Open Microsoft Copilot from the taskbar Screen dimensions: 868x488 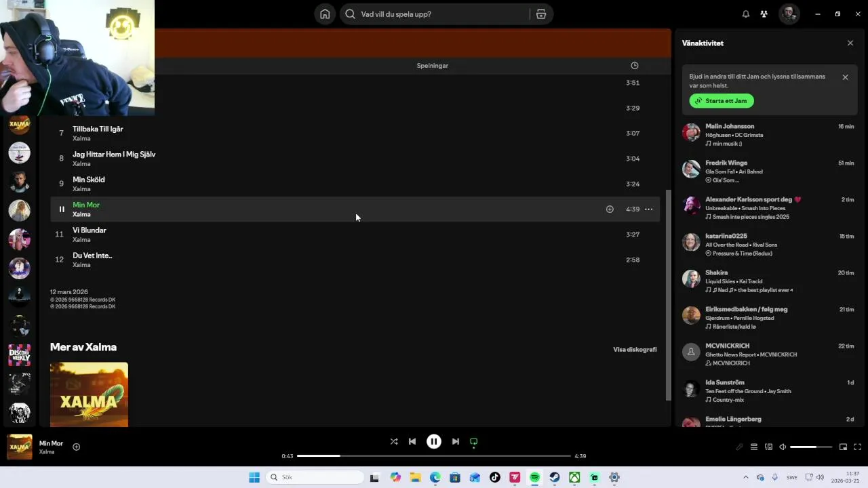(395, 477)
